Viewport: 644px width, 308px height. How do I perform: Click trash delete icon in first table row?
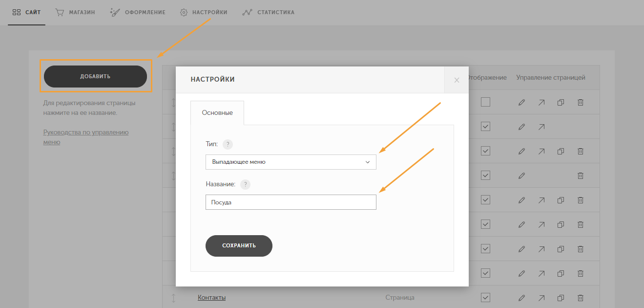(x=581, y=102)
